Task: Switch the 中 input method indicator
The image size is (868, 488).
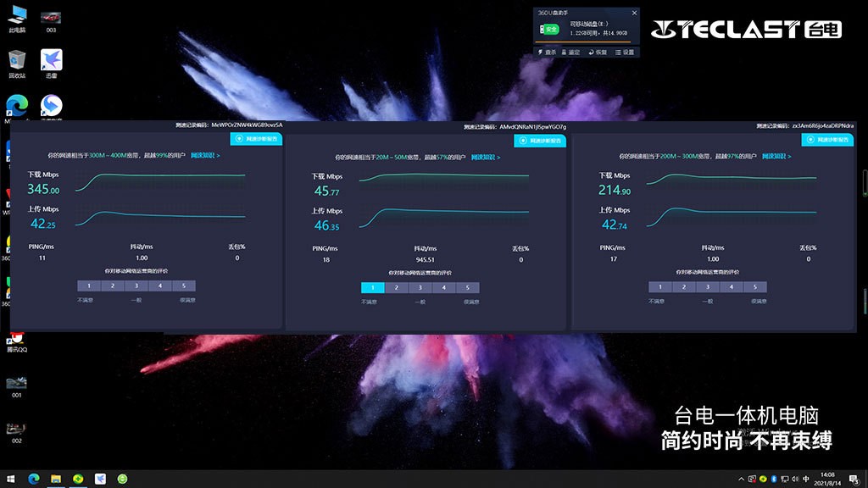Action: (x=807, y=480)
